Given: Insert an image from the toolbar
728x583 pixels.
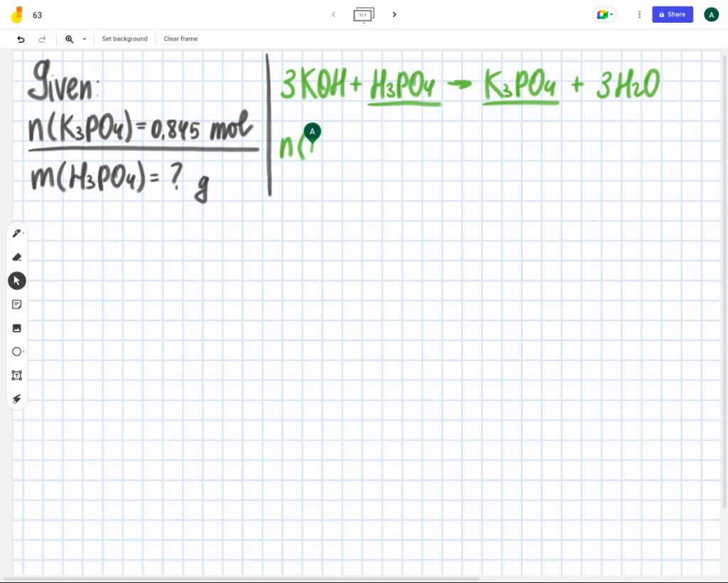Looking at the screenshot, I should pos(17,328).
